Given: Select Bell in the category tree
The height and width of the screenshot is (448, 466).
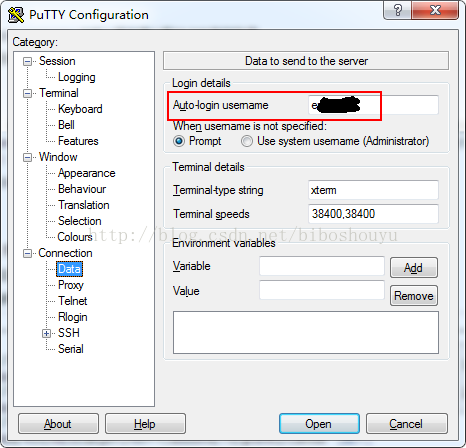Looking at the screenshot, I should 66,125.
